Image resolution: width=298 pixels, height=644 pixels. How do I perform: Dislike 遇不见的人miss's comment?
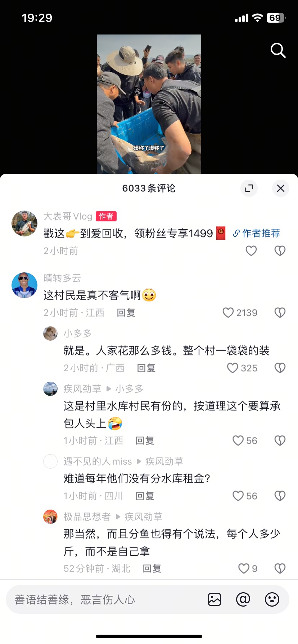pos(280,496)
